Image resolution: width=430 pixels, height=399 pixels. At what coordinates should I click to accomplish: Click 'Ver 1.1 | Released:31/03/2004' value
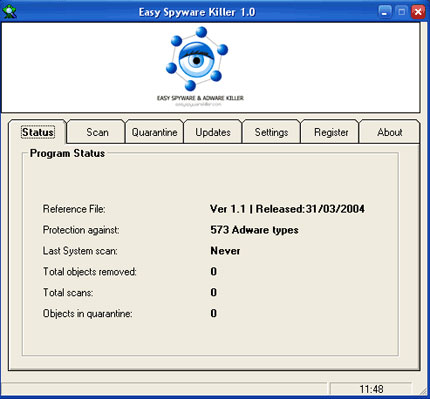tap(287, 209)
